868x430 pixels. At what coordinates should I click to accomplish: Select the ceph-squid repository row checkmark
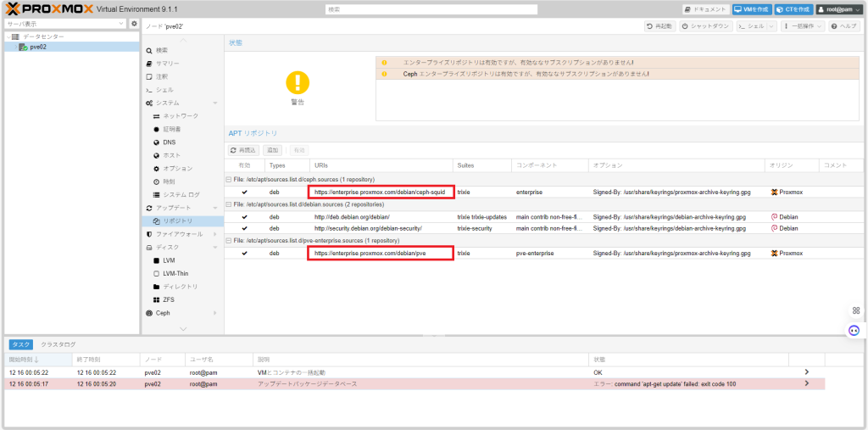click(x=245, y=193)
